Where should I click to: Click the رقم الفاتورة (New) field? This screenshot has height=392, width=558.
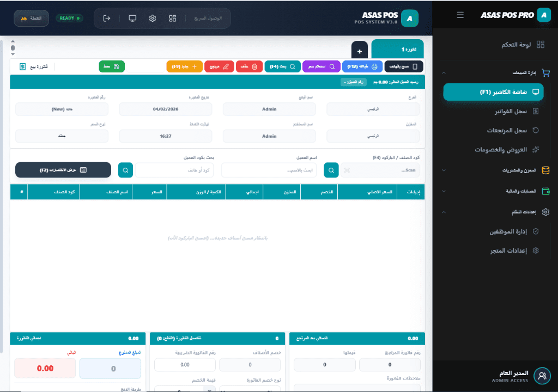[x=62, y=109]
